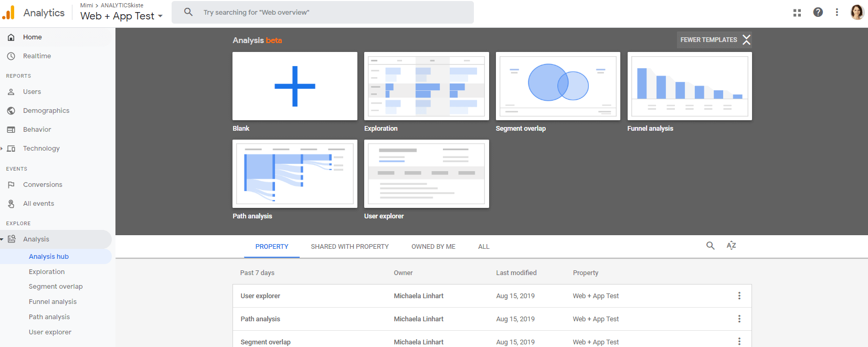
Task: Click the help question mark icon
Action: coord(818,12)
